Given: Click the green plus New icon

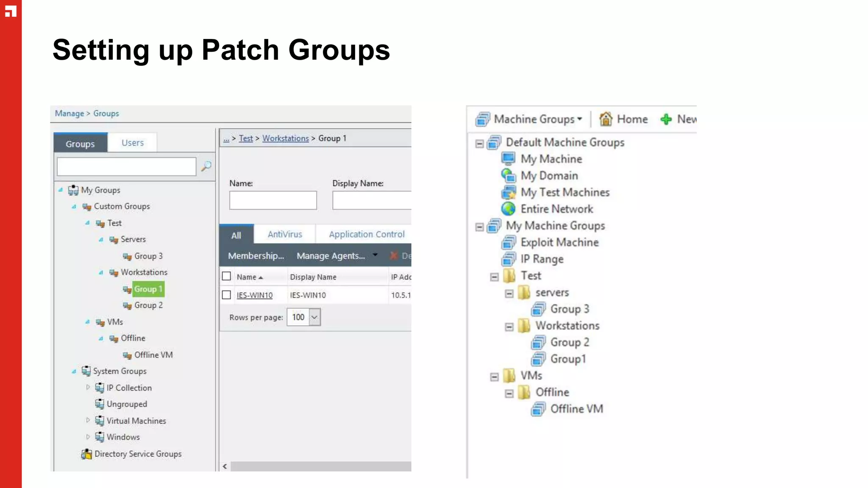Looking at the screenshot, I should pyautogui.click(x=666, y=119).
